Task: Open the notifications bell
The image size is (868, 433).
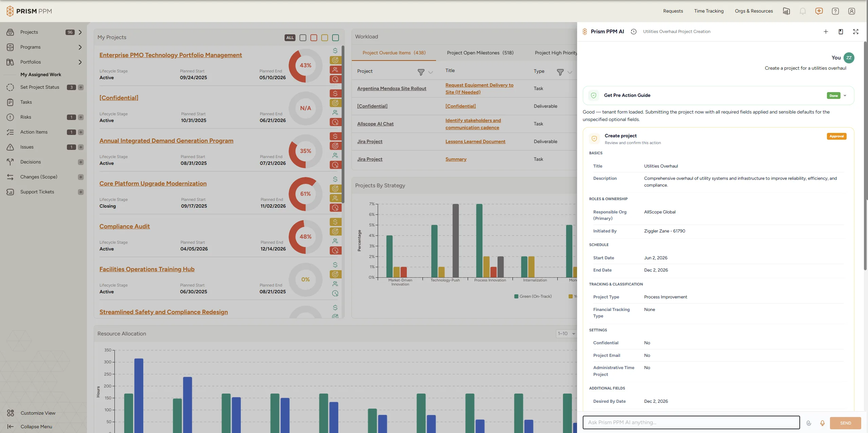Action: 802,11
